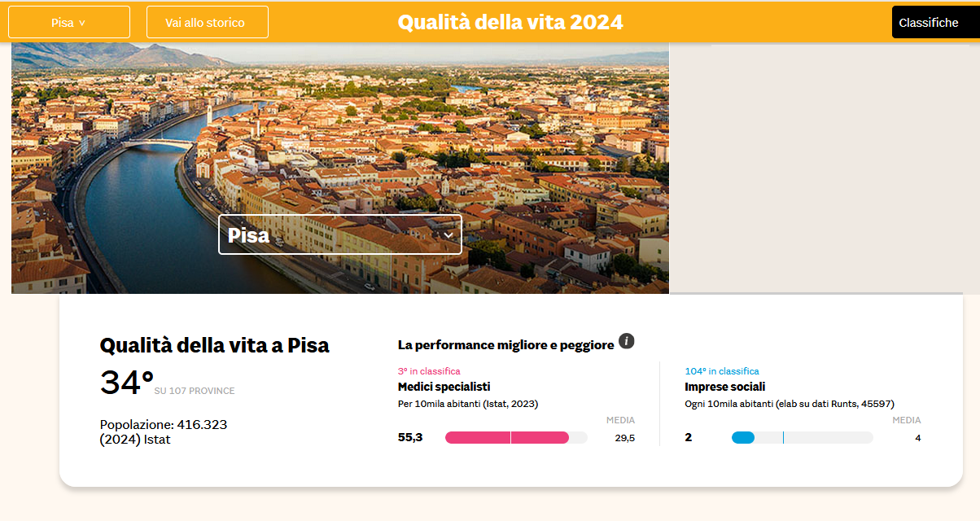
Task: Click the 34° ranking number
Action: [126, 383]
